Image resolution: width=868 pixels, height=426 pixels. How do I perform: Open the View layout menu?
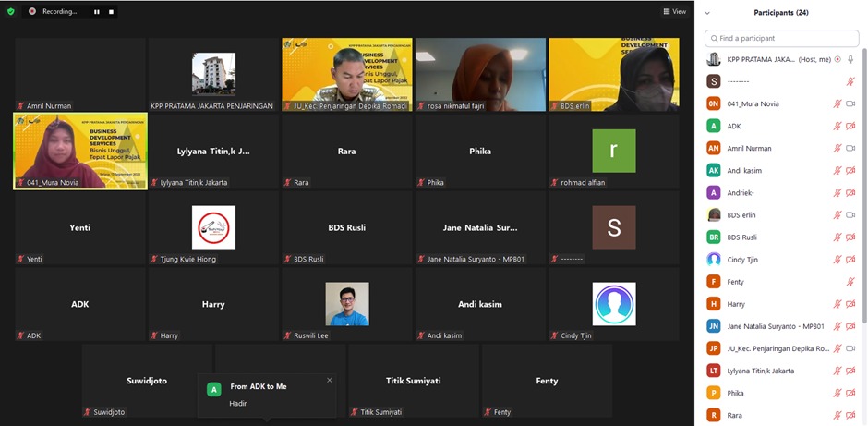point(674,11)
